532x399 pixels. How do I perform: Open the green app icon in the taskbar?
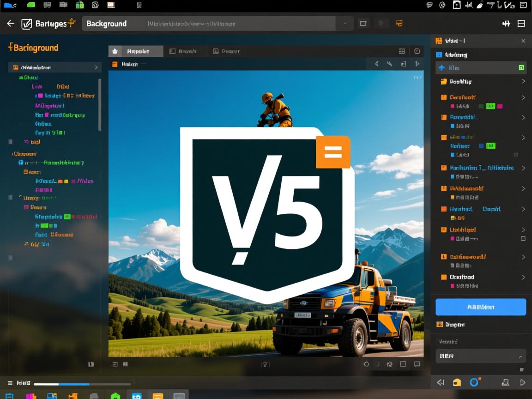pyautogui.click(x=115, y=396)
